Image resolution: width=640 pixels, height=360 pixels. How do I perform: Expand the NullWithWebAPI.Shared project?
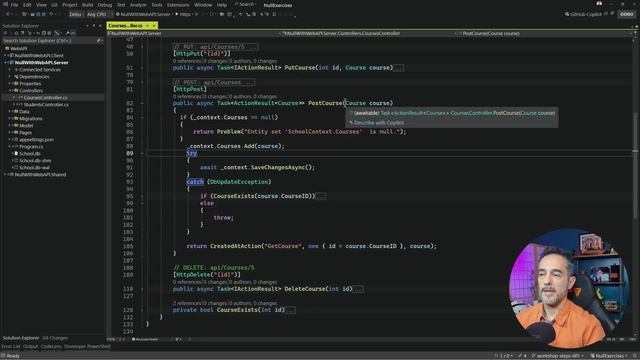tap(6, 174)
